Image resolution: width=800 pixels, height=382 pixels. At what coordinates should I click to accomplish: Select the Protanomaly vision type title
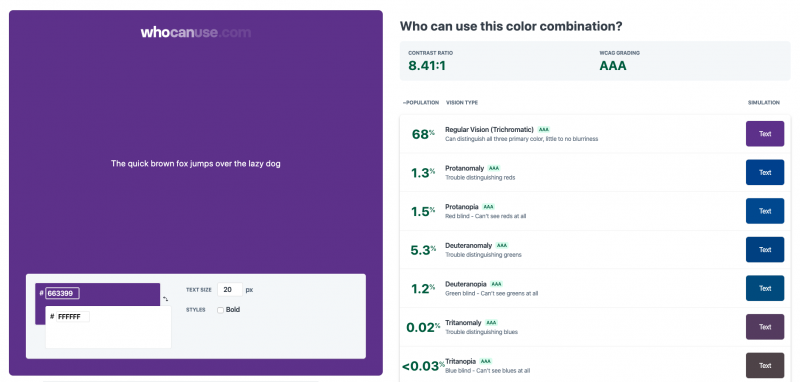point(464,168)
